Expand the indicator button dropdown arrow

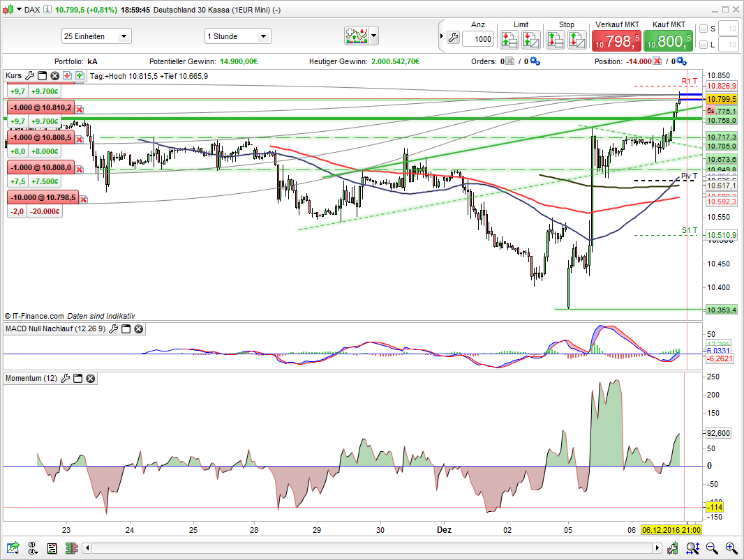(374, 36)
